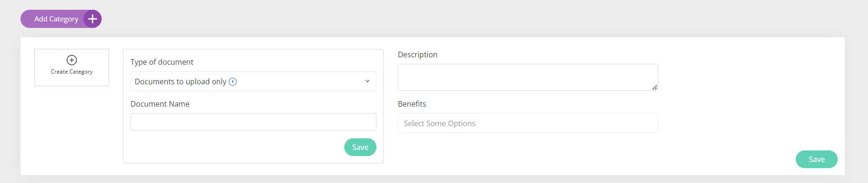The image size is (868, 183).
Task: Click the 'Description' field label
Action: 417,54
